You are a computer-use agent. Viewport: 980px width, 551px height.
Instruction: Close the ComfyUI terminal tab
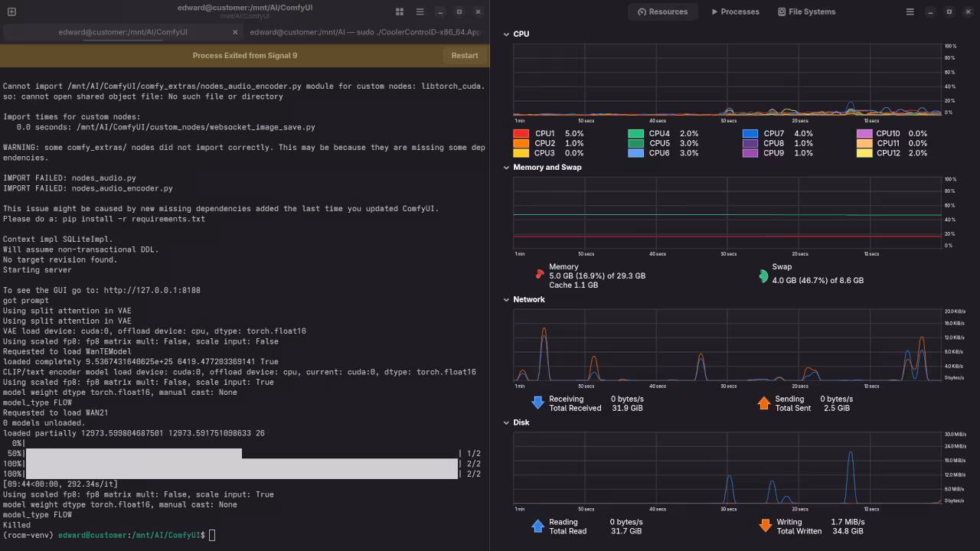point(234,32)
